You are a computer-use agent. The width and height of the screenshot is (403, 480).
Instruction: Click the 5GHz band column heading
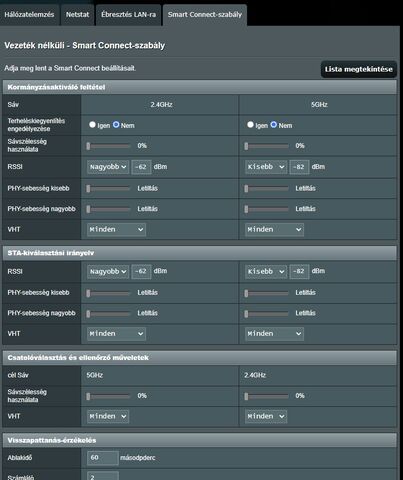click(319, 105)
